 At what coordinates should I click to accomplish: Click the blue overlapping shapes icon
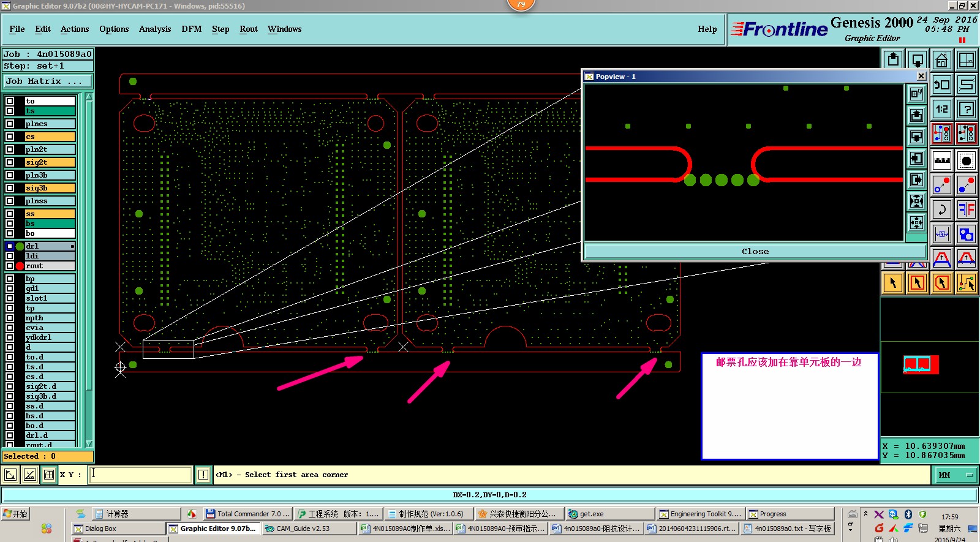pos(967,234)
